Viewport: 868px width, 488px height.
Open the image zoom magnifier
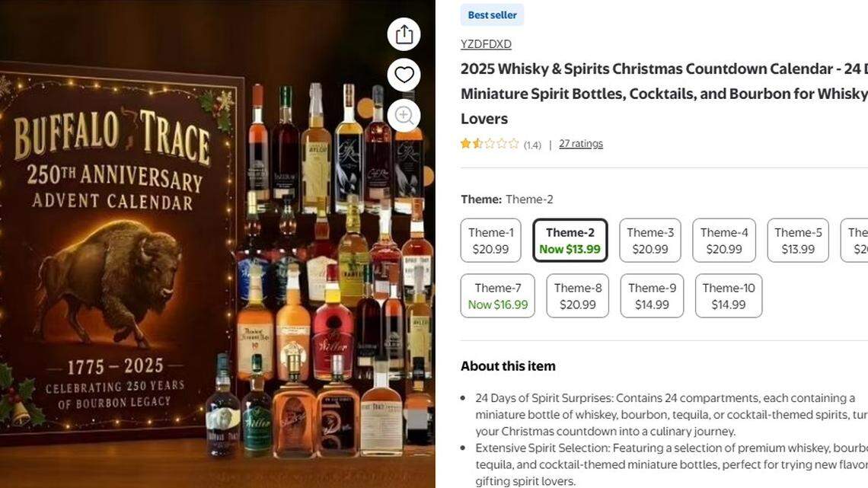click(x=404, y=115)
